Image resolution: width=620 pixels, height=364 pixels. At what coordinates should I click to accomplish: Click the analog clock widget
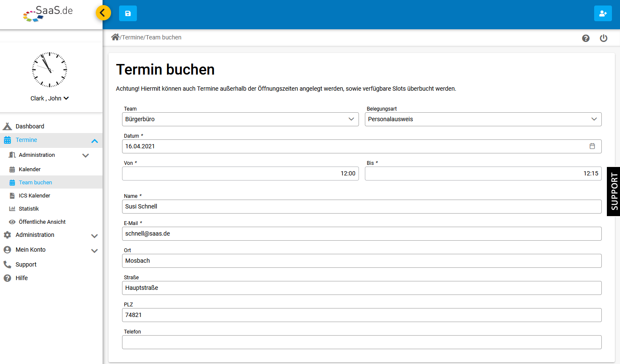click(x=50, y=69)
